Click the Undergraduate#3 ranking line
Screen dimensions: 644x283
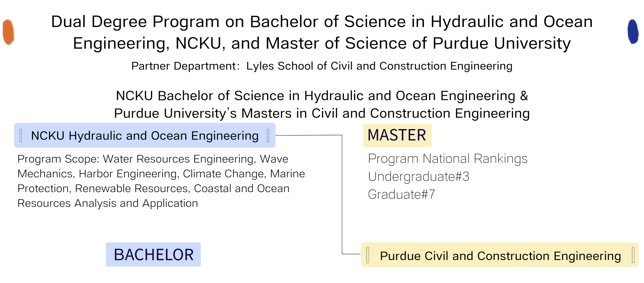tap(419, 177)
